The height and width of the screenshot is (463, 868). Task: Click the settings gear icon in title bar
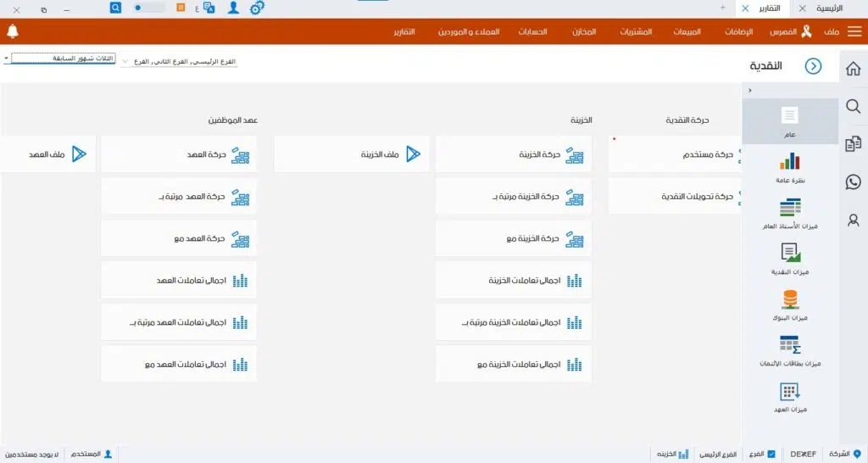[257, 8]
